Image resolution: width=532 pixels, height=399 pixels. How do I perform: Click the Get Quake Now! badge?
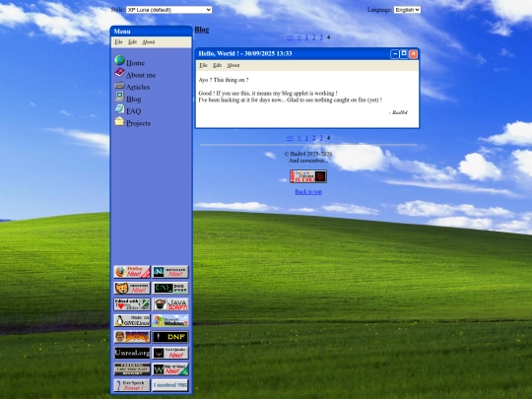click(x=170, y=354)
